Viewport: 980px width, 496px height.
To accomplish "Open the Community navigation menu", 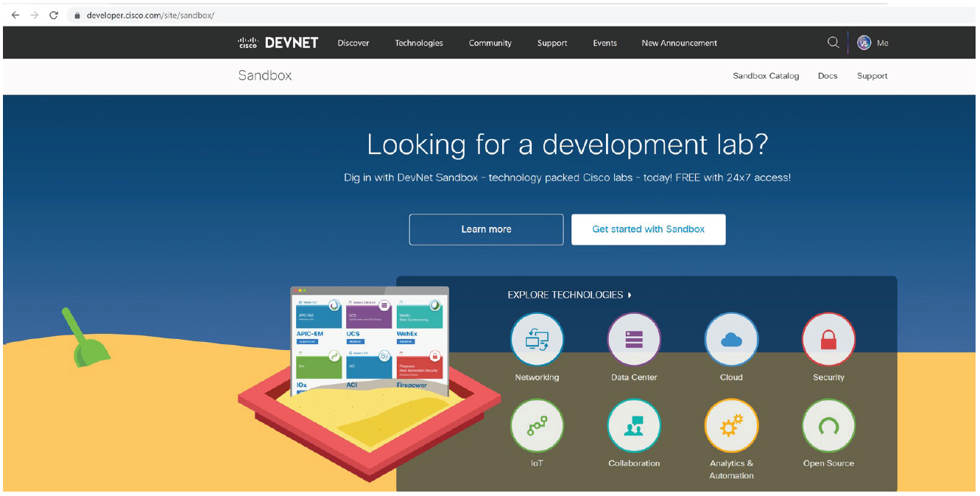I will [x=490, y=43].
